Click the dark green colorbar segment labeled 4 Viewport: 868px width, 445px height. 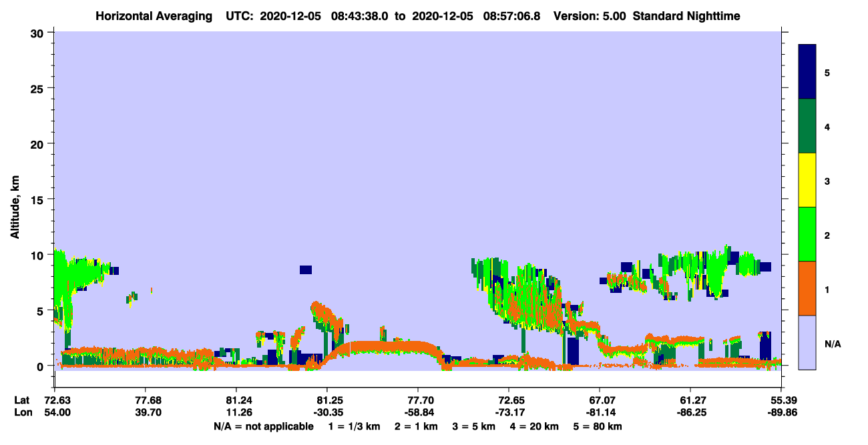tap(807, 126)
